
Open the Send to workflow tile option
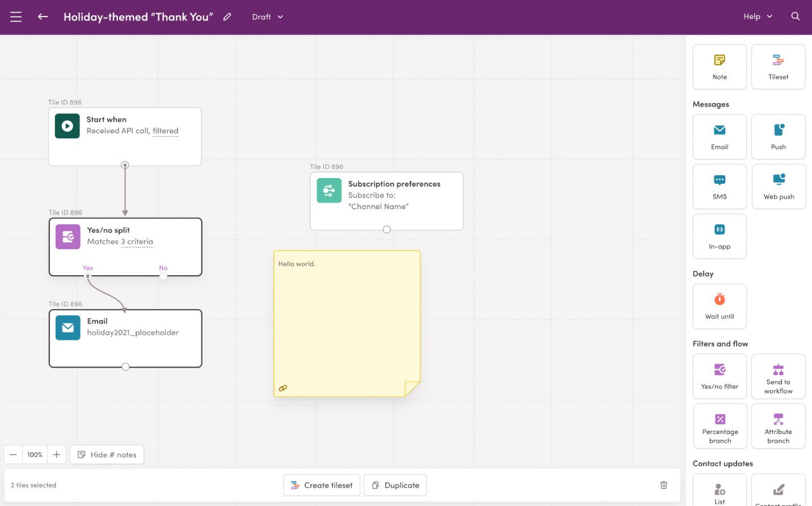[x=778, y=376]
